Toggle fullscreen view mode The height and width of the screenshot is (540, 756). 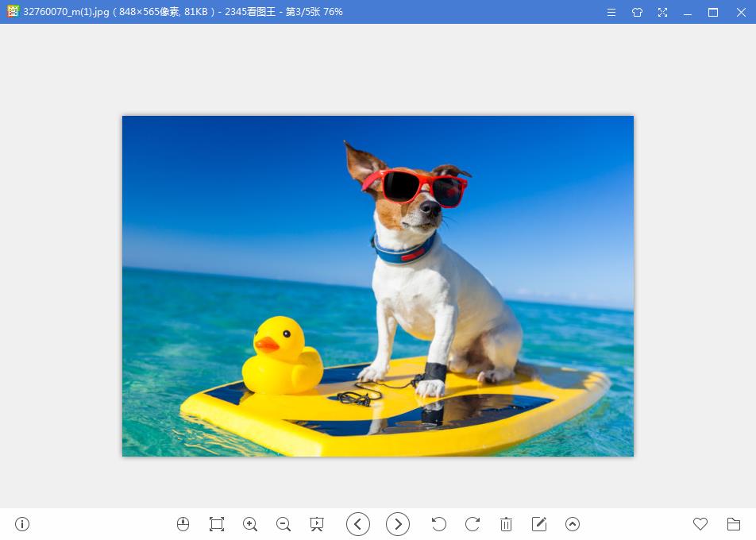tap(662, 12)
